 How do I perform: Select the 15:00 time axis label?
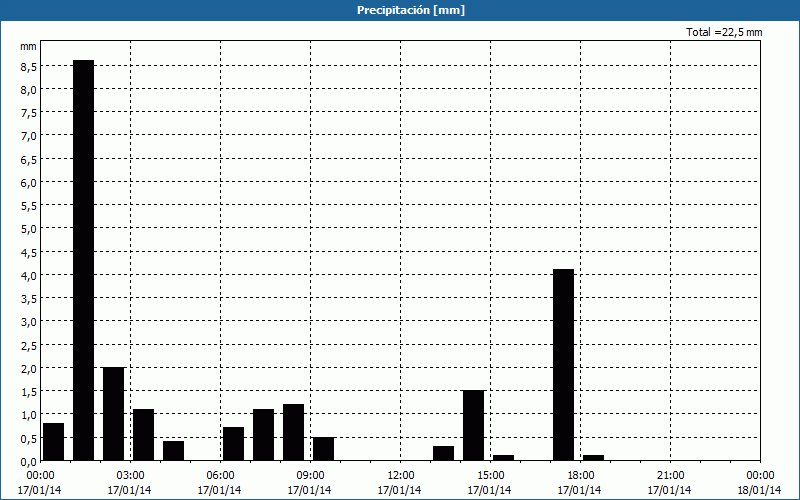(x=490, y=476)
